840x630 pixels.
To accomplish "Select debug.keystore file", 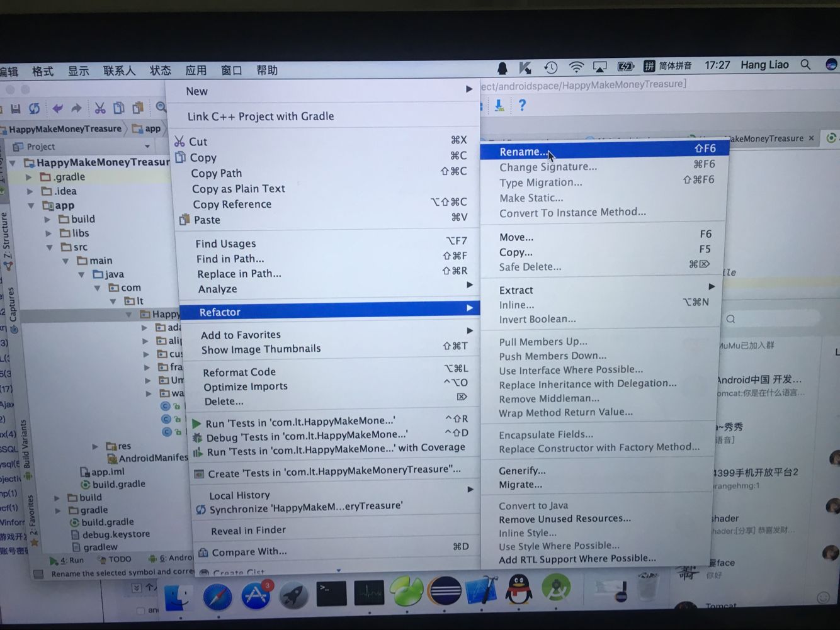I will [111, 534].
